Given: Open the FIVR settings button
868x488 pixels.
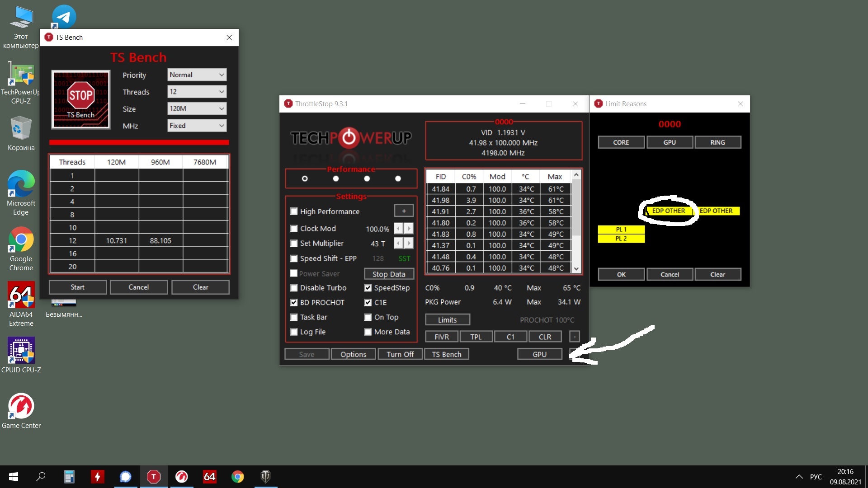Looking at the screenshot, I should (x=441, y=337).
